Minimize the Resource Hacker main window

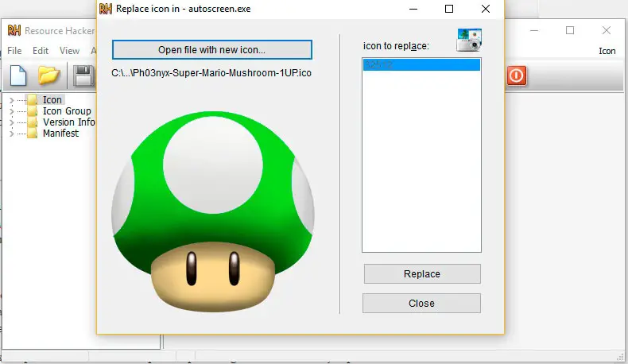click(x=534, y=30)
